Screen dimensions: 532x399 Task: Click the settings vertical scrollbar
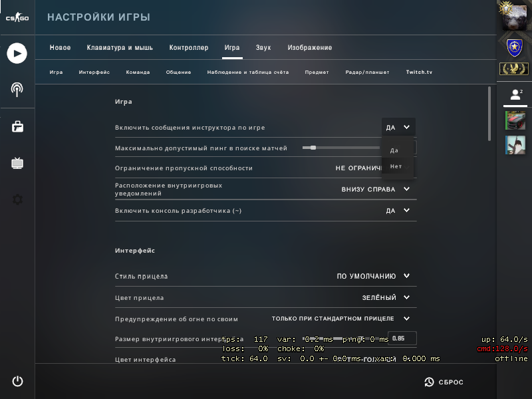pos(489,114)
